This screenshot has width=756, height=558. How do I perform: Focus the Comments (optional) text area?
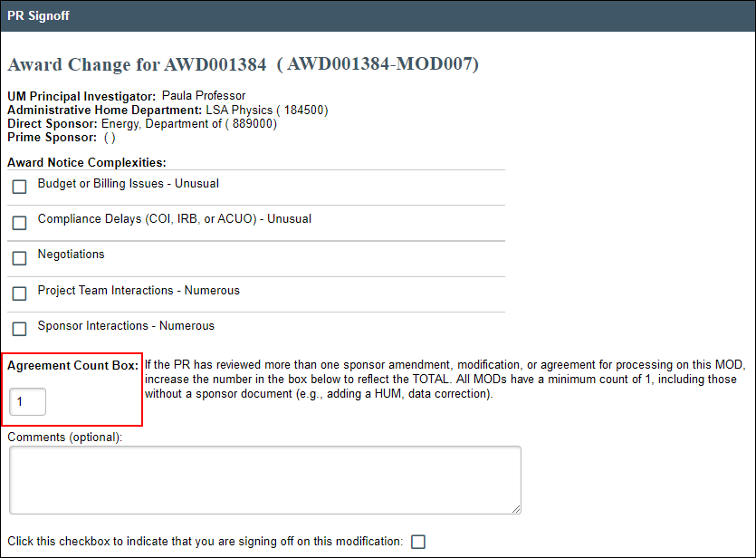click(x=264, y=479)
